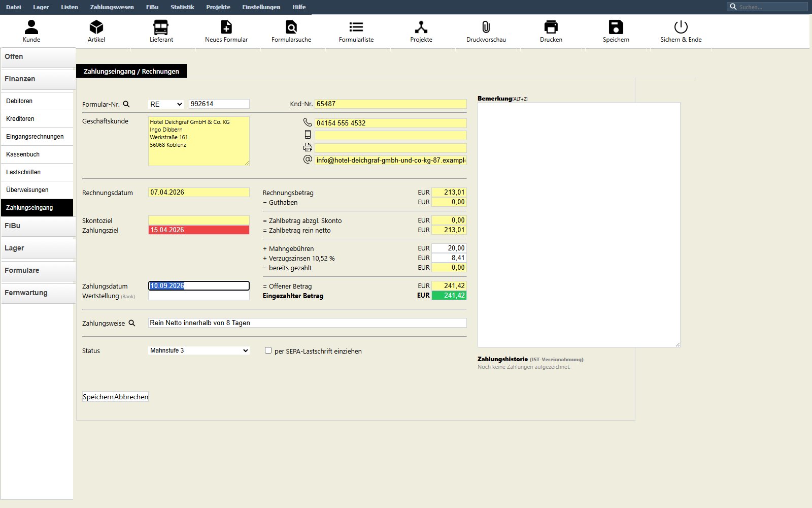Screen dimensions: 812x508
Task: Expand the Lager sidebar section
Action: pyautogui.click(x=38, y=248)
